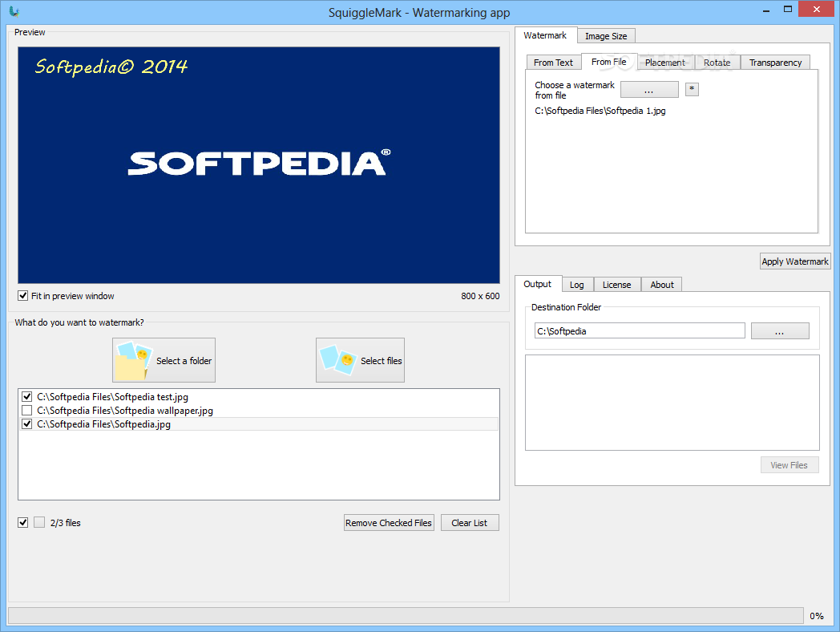Image resolution: width=840 pixels, height=632 pixels.
Task: Minimize the SquiggleMark window
Action: [766, 10]
